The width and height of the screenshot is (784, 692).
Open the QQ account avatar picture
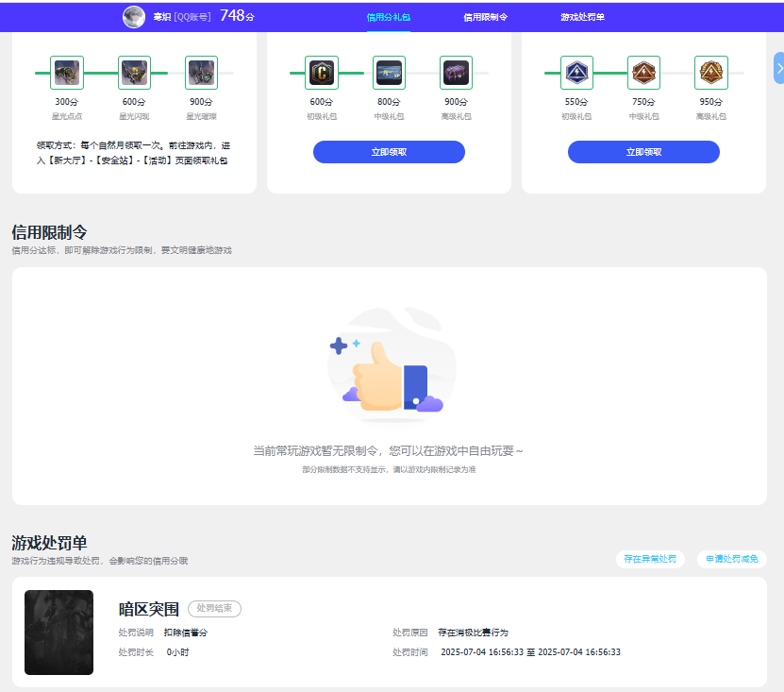pos(133,15)
